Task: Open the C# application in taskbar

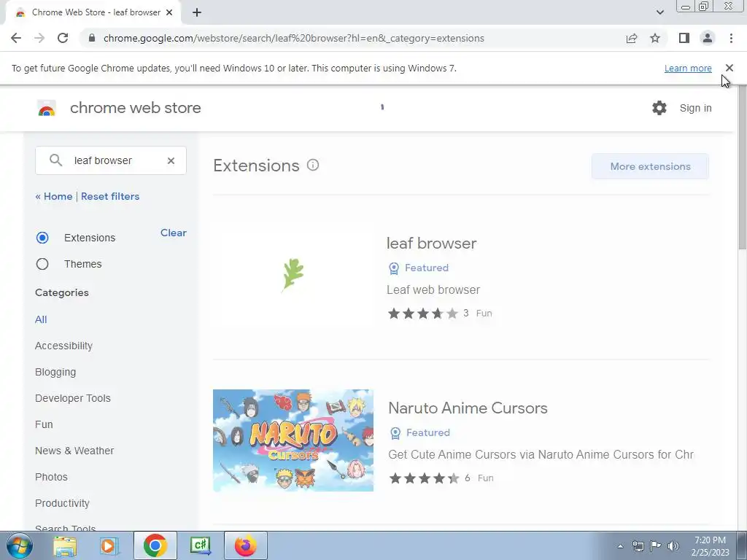Action: [x=200, y=545]
